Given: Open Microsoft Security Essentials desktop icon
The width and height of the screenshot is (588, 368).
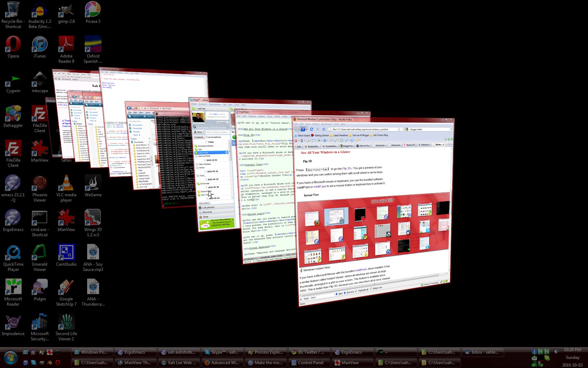Looking at the screenshot, I should point(40,327).
